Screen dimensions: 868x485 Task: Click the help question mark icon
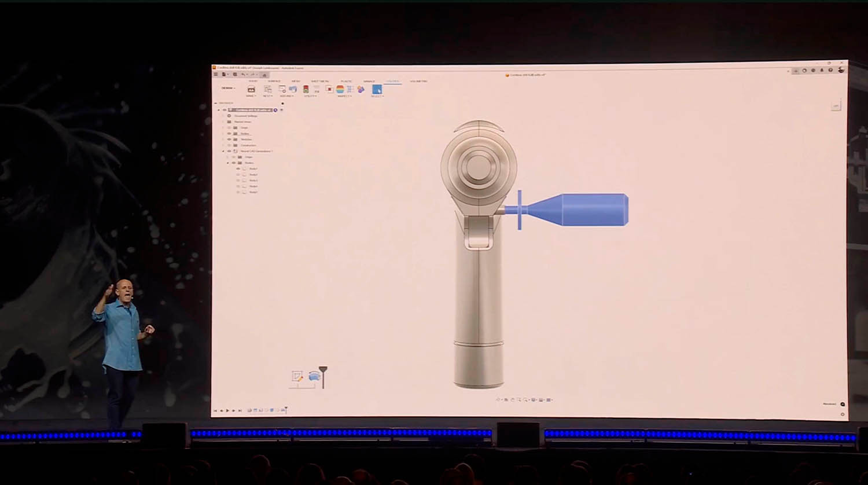[830, 71]
